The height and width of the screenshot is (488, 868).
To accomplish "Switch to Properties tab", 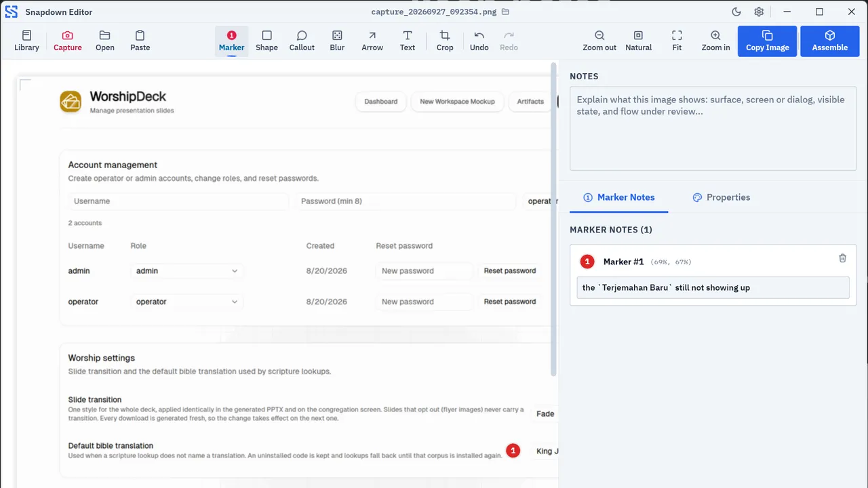I will [x=721, y=197].
